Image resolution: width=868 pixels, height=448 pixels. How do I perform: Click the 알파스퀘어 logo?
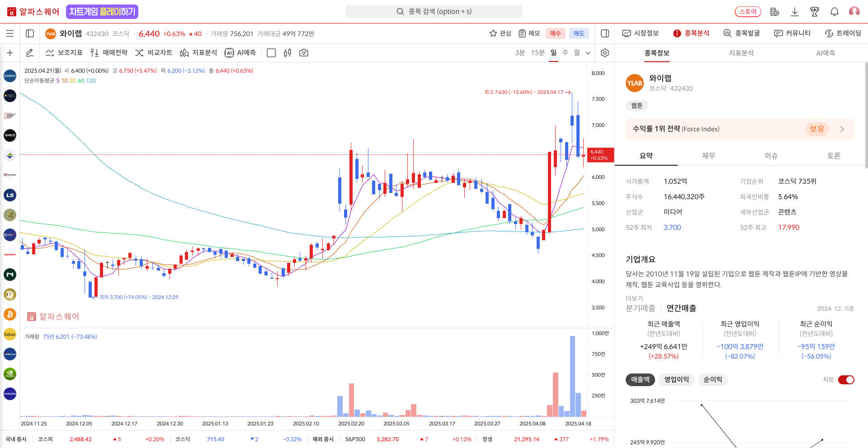tap(33, 12)
